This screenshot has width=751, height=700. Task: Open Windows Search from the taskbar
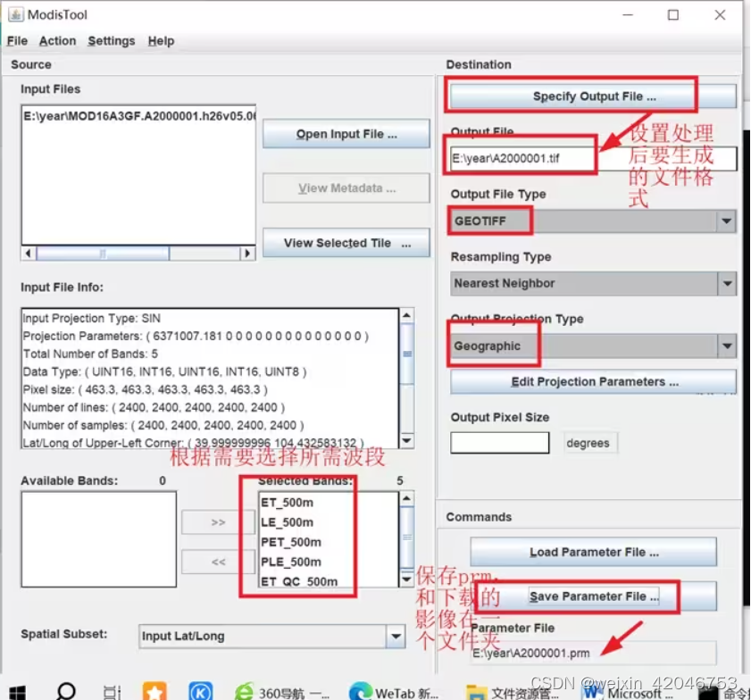[x=64, y=690]
